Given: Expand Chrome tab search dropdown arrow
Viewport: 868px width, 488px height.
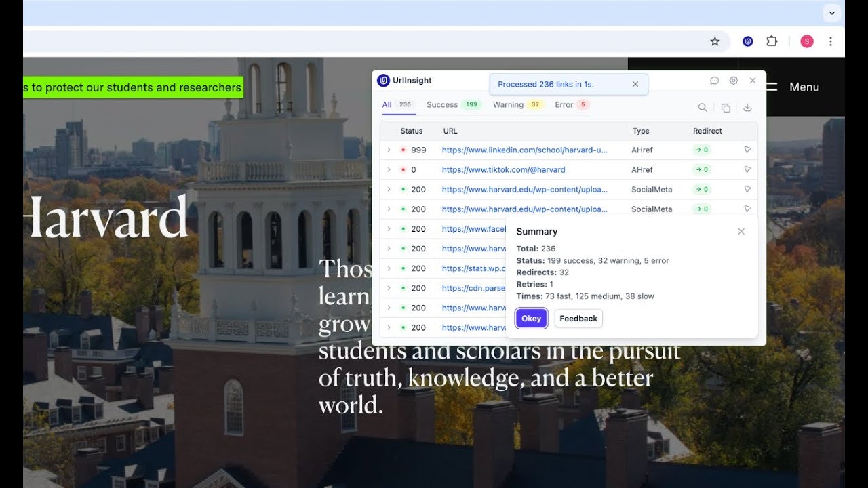Looking at the screenshot, I should point(831,12).
